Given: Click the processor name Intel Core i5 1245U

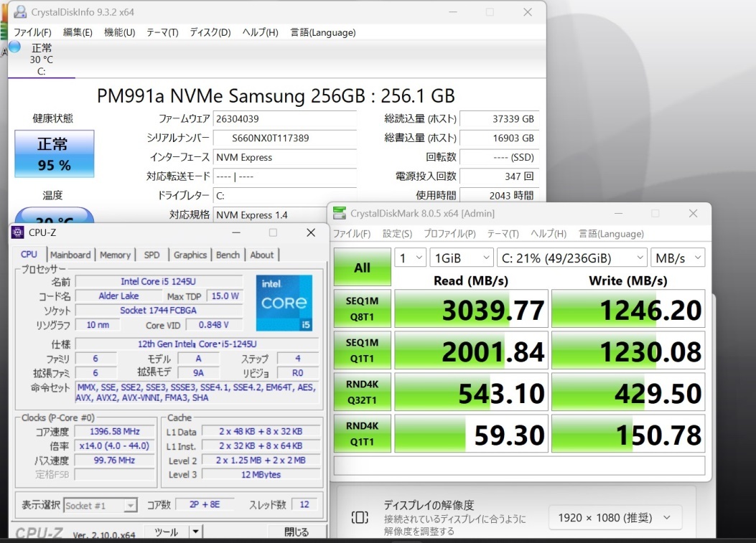Looking at the screenshot, I should [159, 281].
